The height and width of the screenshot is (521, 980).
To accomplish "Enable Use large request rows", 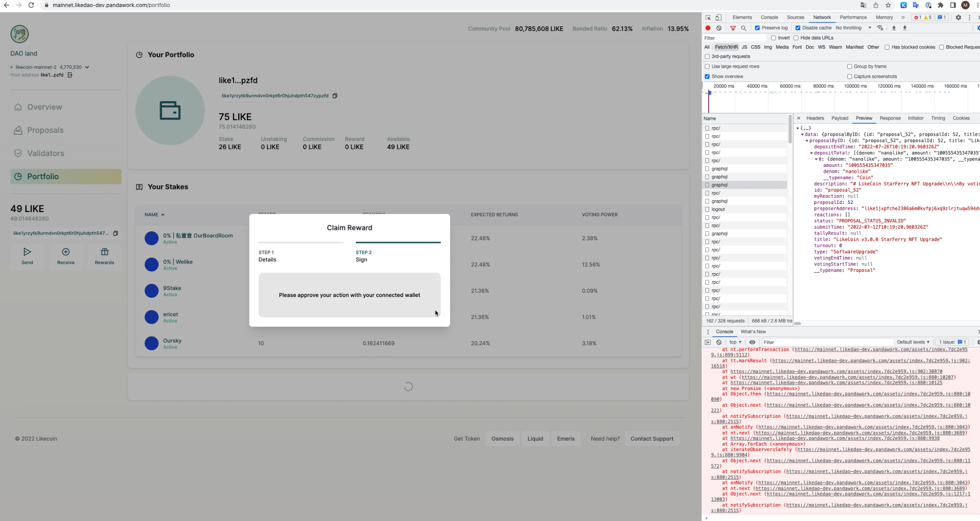I will point(707,67).
